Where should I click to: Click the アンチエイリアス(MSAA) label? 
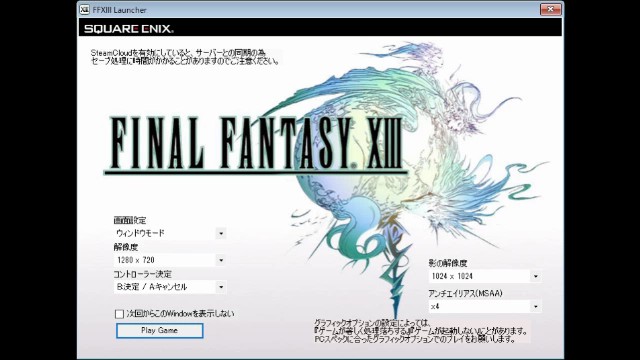(465, 293)
